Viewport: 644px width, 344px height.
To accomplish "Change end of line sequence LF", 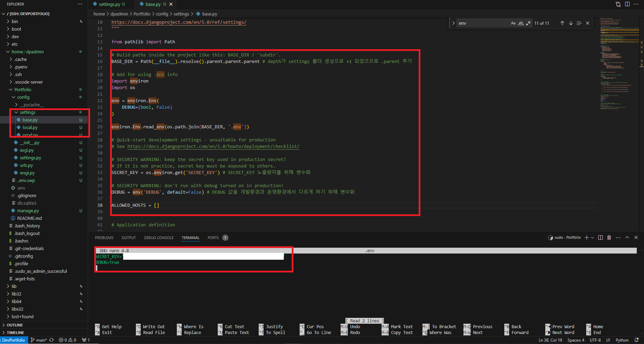I will coord(608,340).
